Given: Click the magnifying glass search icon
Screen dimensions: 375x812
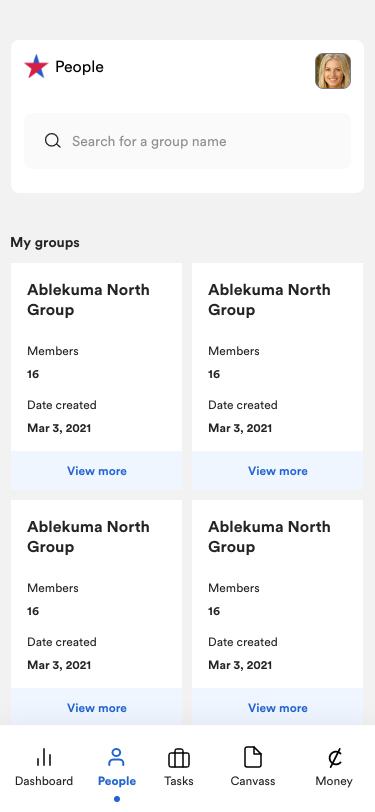Looking at the screenshot, I should pos(52,141).
